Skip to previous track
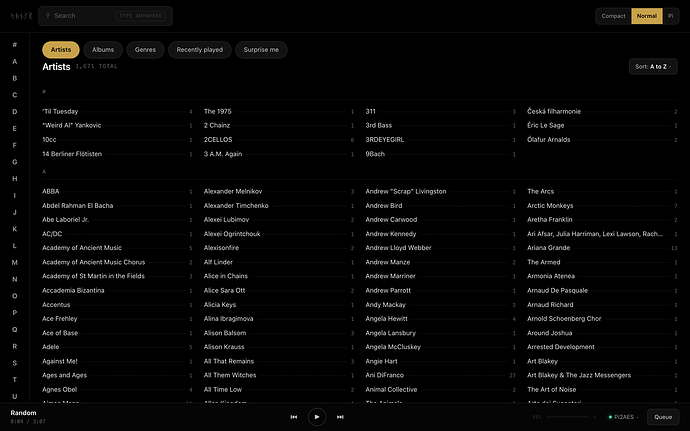This screenshot has height=431, width=690. [x=294, y=417]
